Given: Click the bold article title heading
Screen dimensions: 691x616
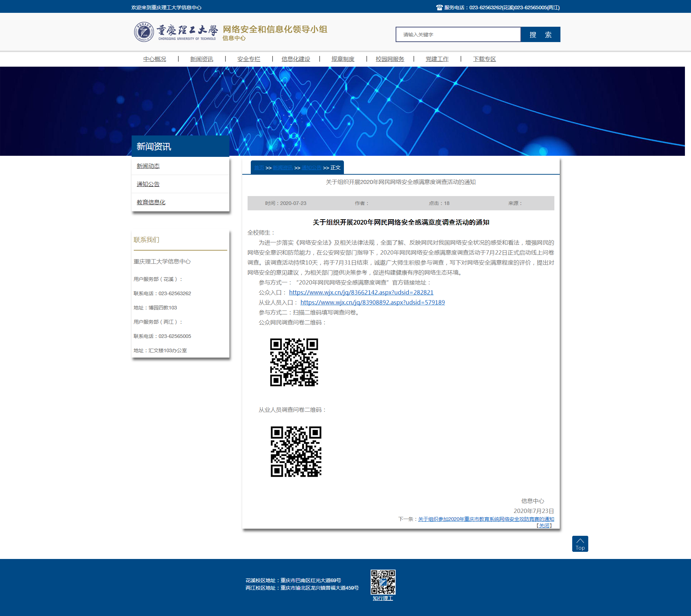Looking at the screenshot, I should coord(401,222).
